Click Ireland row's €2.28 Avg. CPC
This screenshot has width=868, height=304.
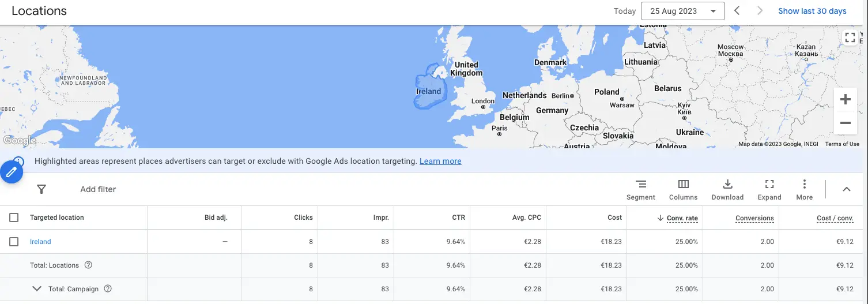pos(533,242)
